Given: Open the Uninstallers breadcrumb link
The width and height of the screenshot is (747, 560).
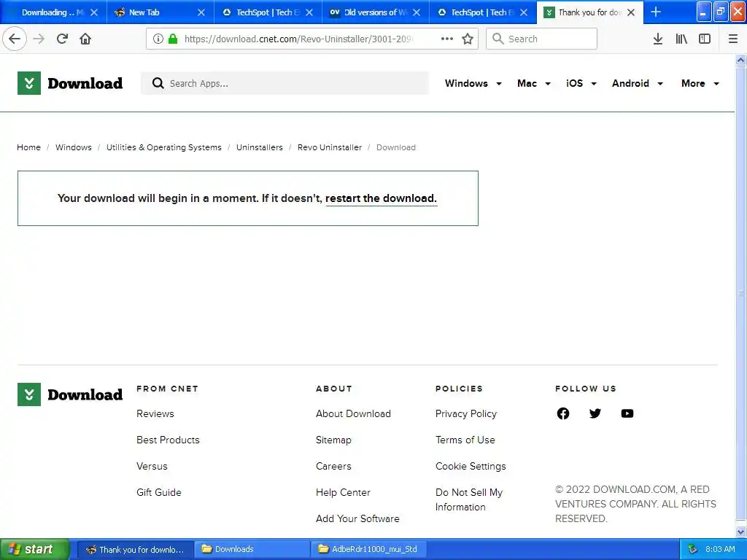Looking at the screenshot, I should 259,147.
